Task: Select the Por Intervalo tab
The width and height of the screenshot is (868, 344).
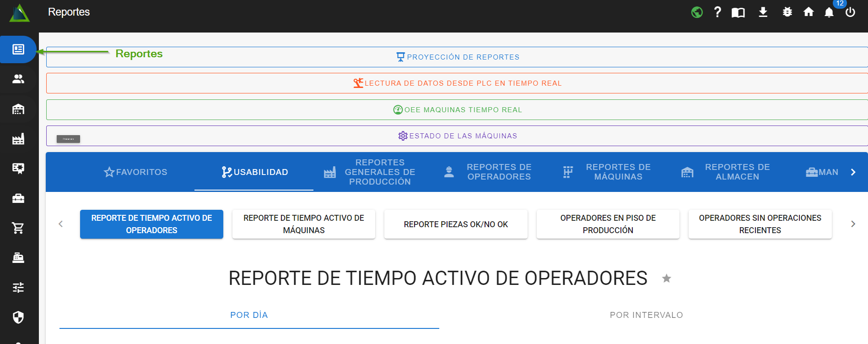Action: [x=646, y=315]
